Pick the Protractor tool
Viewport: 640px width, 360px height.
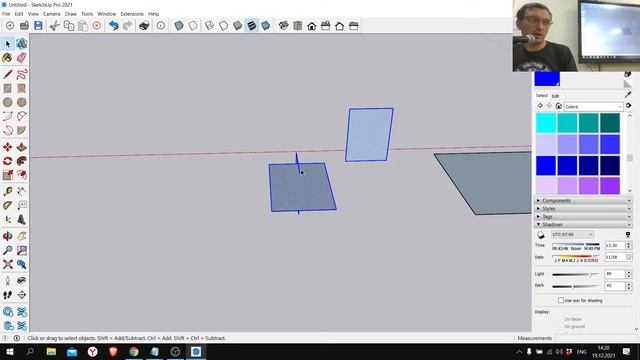click(x=8, y=206)
